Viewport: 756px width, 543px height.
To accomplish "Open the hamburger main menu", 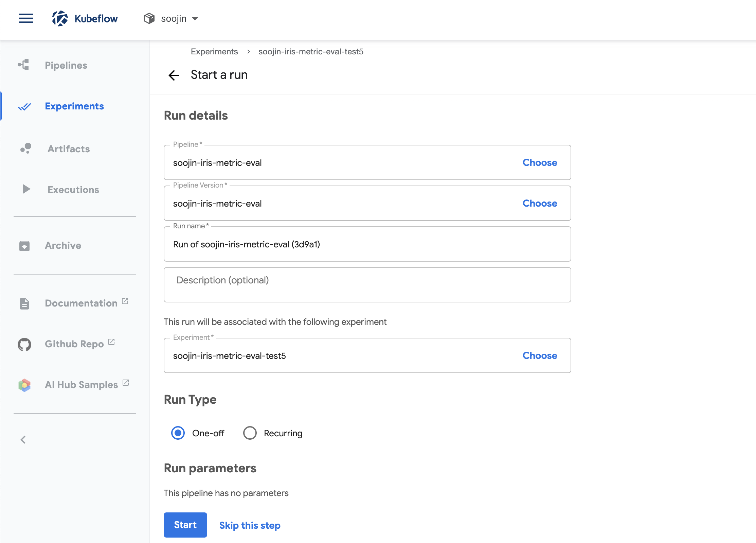I will [26, 18].
